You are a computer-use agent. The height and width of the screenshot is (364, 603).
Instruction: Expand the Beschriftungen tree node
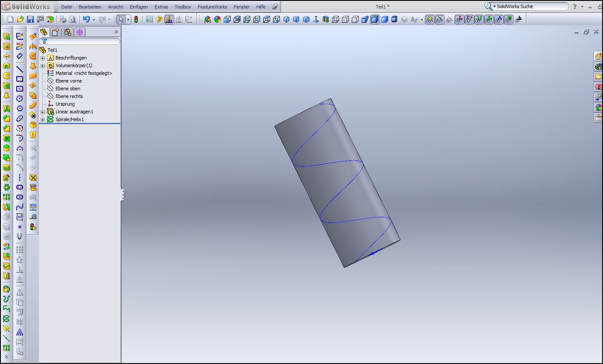(43, 58)
